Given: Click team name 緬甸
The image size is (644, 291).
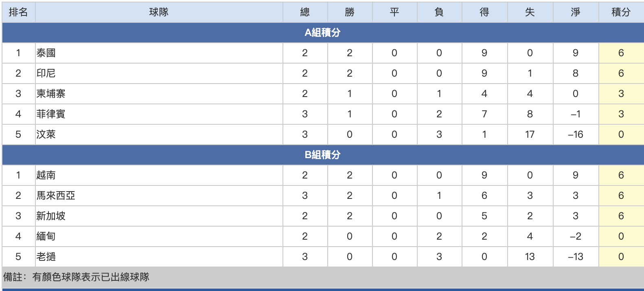Looking at the screenshot, I should tap(46, 236).
